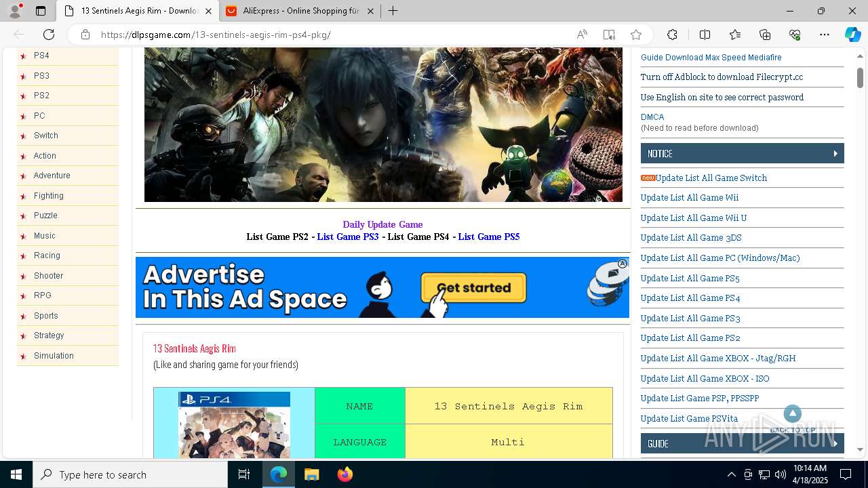The height and width of the screenshot is (488, 868).
Task: Launch Firefox from taskbar
Action: (344, 474)
